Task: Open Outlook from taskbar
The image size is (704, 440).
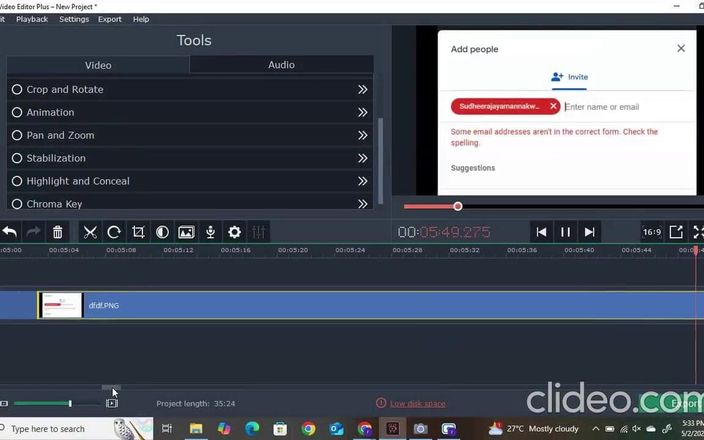Action: (x=336, y=429)
